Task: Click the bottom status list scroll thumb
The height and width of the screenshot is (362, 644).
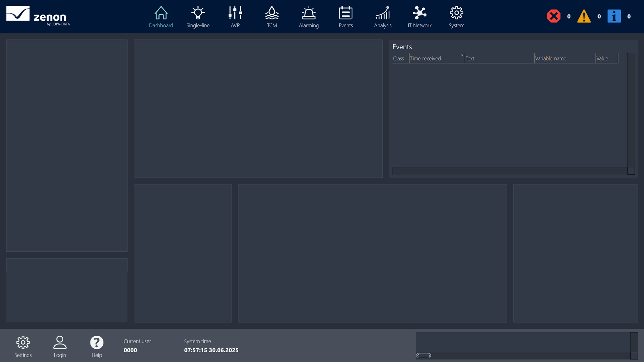Action: coord(424,356)
